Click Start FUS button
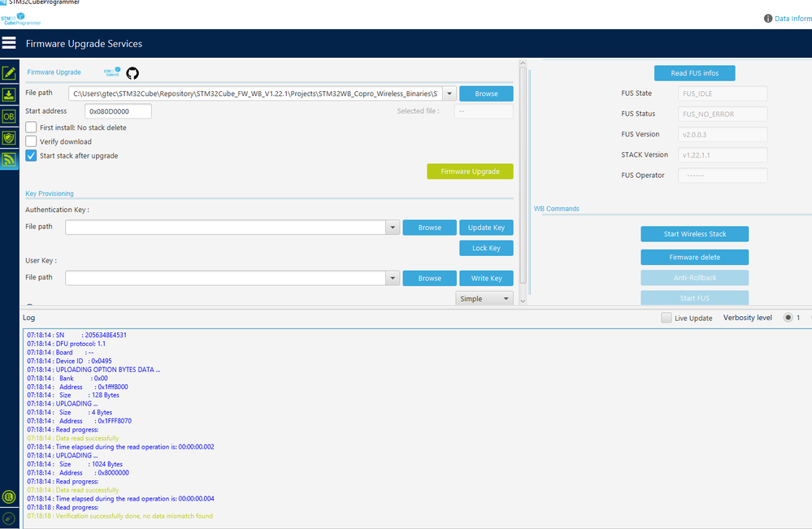The width and height of the screenshot is (812, 529). click(694, 297)
